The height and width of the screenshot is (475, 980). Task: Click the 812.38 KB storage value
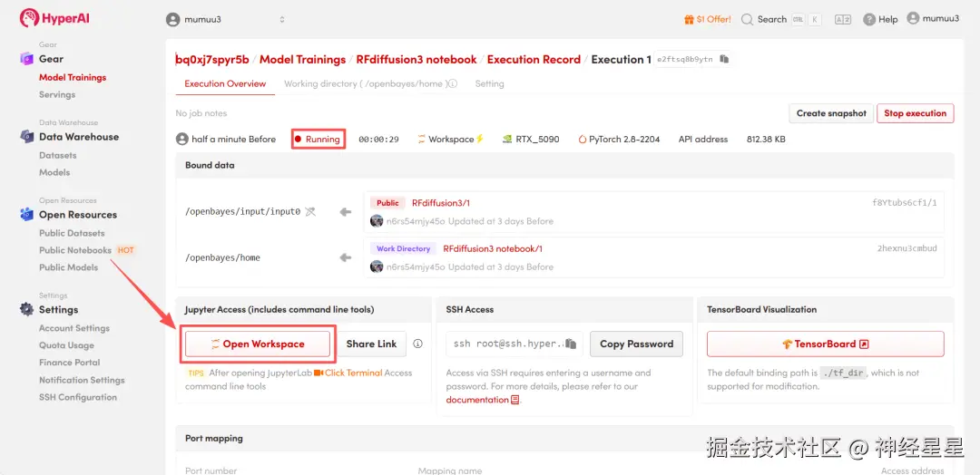click(766, 140)
